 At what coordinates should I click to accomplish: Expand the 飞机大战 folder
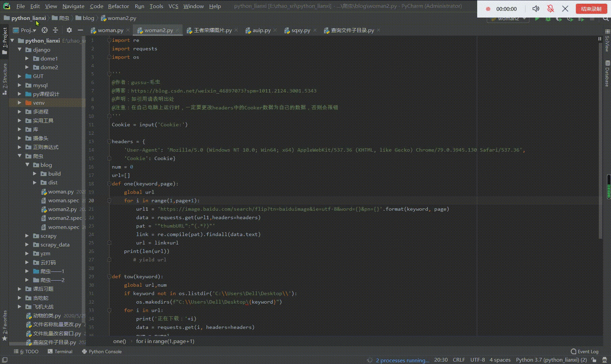(x=20, y=307)
